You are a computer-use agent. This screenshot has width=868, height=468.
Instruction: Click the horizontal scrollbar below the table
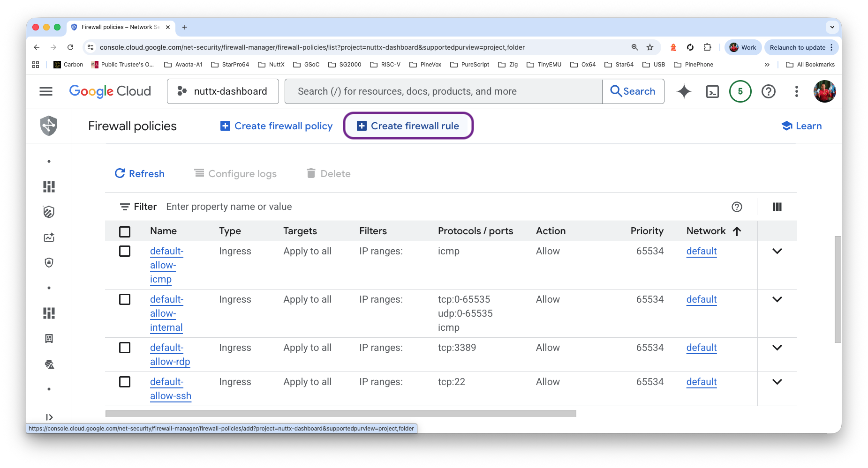pos(340,414)
